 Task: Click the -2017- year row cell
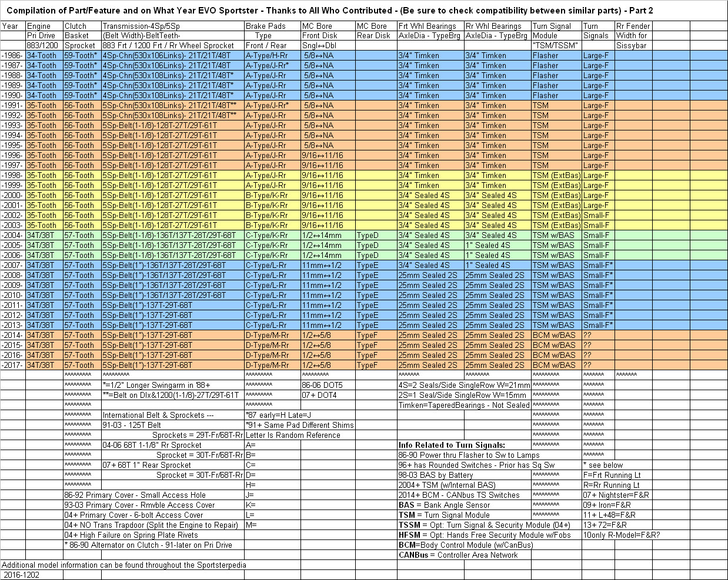click(13, 365)
